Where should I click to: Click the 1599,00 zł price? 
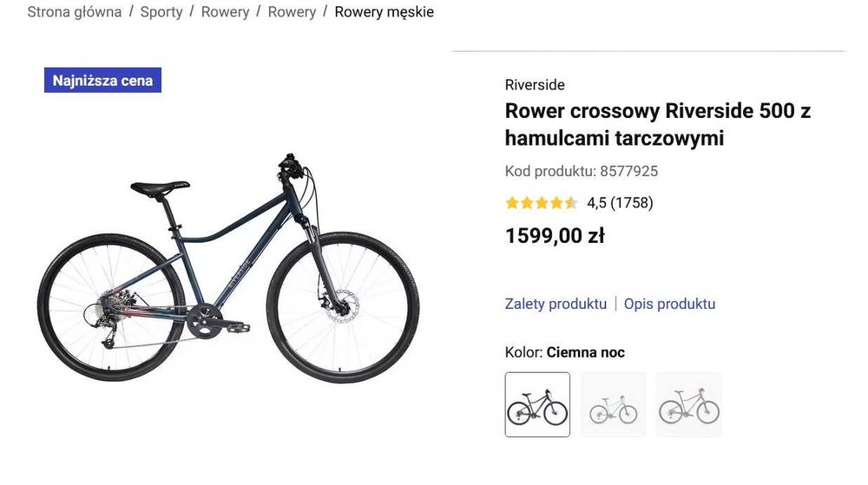[555, 236]
